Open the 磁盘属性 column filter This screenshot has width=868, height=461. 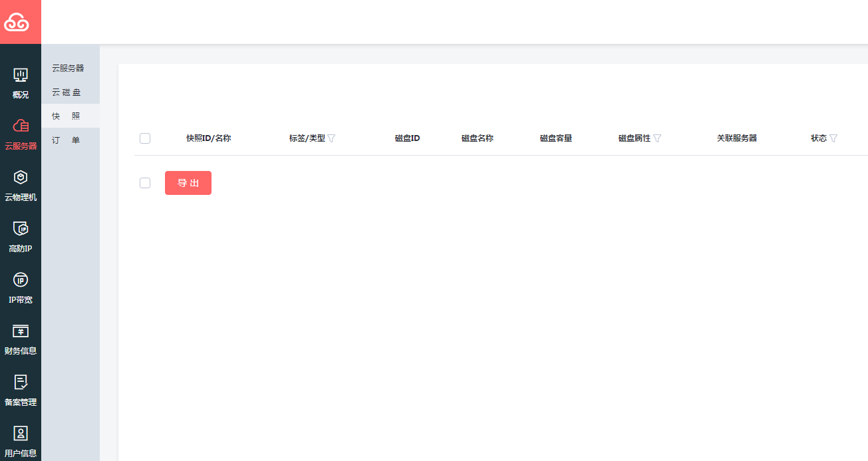click(x=657, y=138)
